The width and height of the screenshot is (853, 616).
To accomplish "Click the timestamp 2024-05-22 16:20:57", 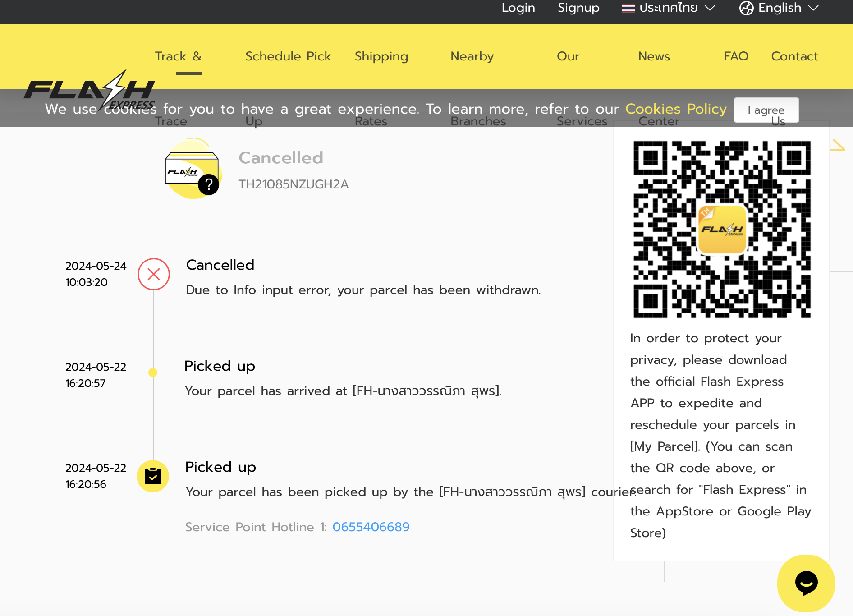I will click(x=96, y=375).
